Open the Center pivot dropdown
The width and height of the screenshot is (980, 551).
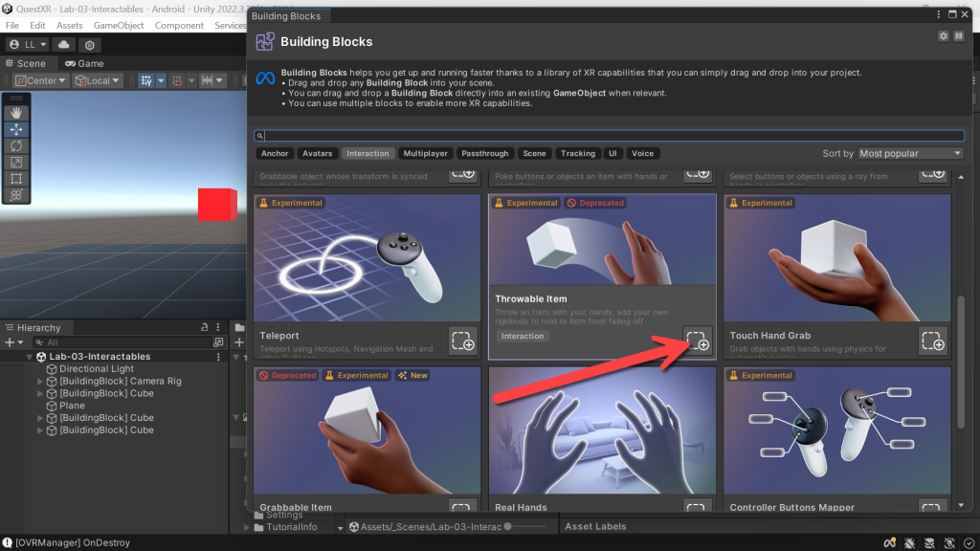click(x=40, y=80)
